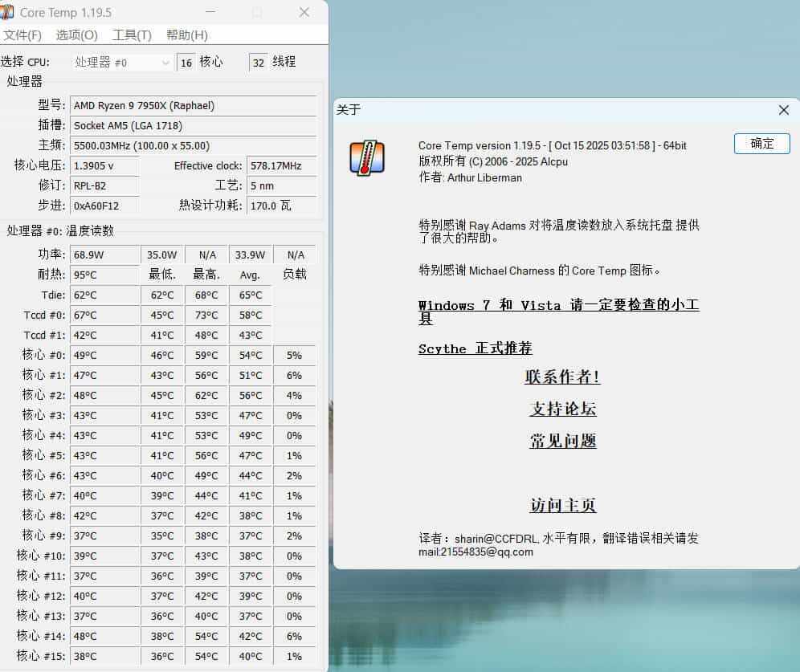Screen dimensions: 800x672
Task: Open the 文件(F) menu
Action: pyautogui.click(x=22, y=36)
